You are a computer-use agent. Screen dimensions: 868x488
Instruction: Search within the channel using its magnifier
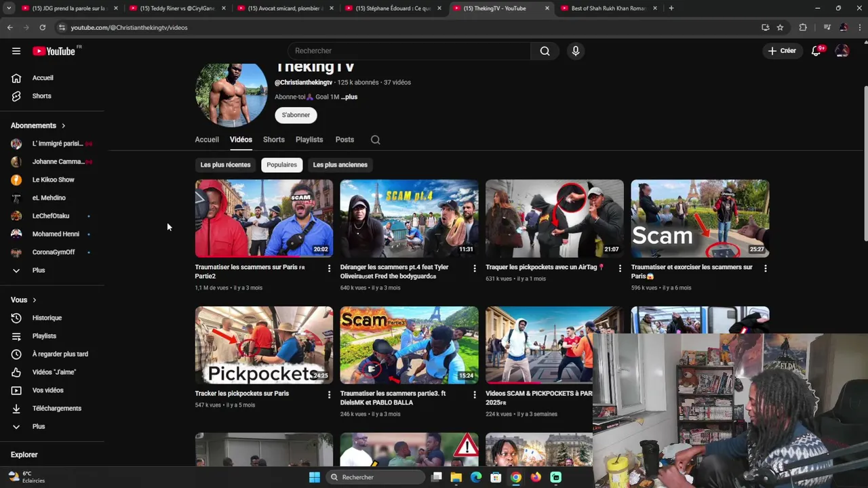point(376,140)
